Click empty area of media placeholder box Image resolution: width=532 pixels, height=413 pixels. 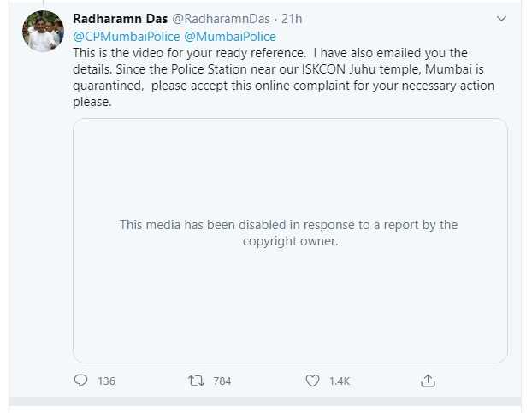point(289,316)
